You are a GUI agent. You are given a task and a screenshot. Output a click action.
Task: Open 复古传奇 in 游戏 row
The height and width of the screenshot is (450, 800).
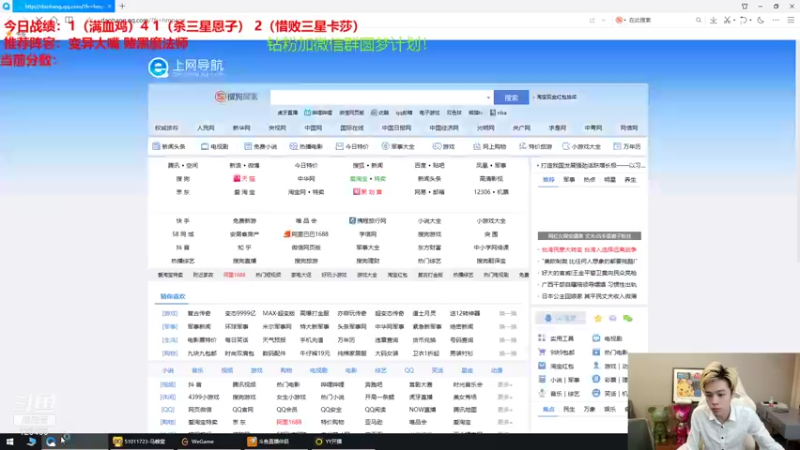click(x=199, y=313)
